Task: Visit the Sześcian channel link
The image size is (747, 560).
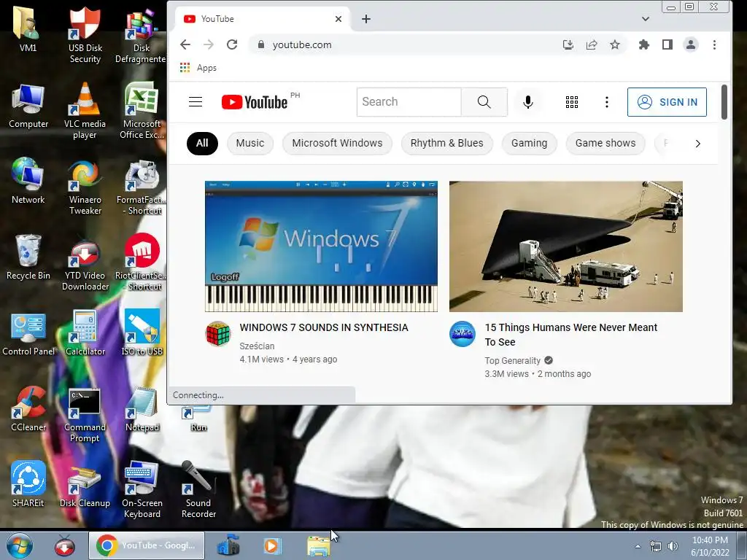Action: tap(257, 346)
